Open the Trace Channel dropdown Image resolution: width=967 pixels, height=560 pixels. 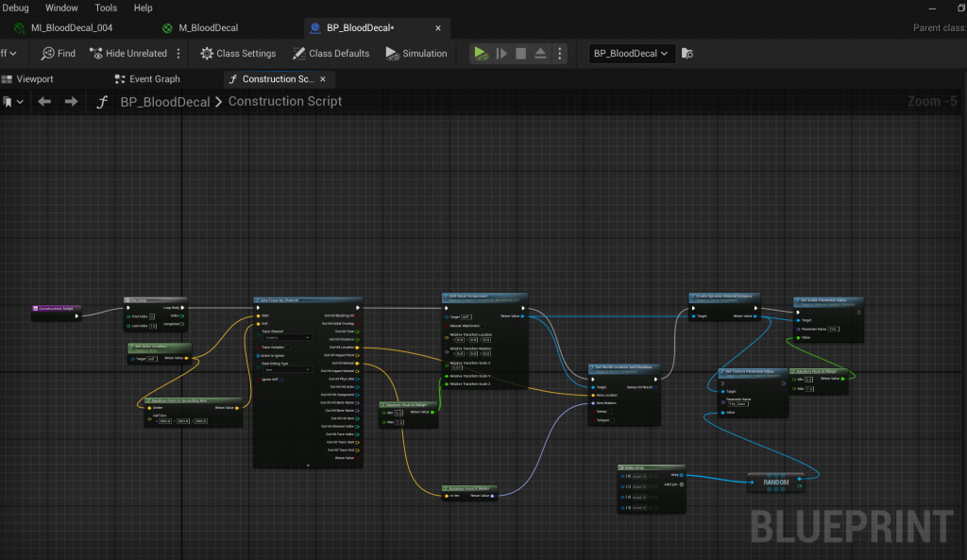click(x=287, y=336)
